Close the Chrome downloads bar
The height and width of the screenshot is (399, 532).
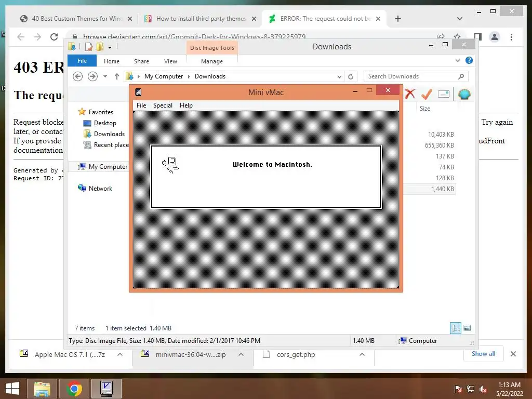(513, 354)
